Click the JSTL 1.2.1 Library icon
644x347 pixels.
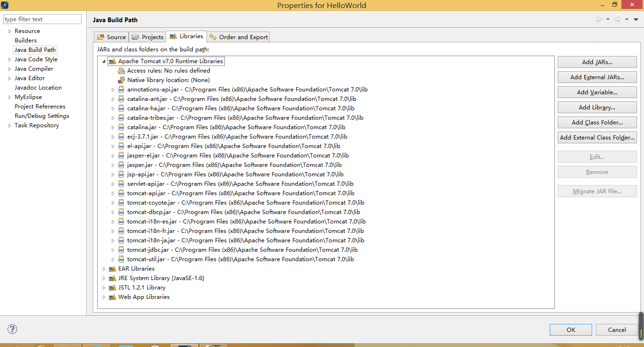click(112, 288)
